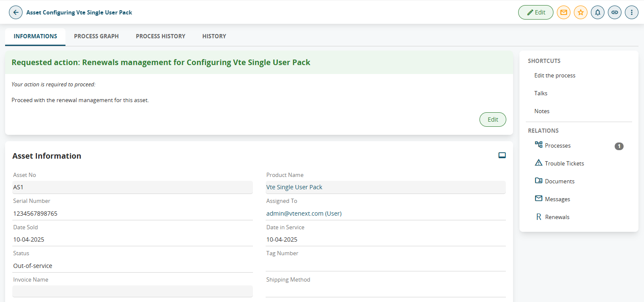Click the Date in Service value field
This screenshot has height=302, width=644.
pos(386,239)
